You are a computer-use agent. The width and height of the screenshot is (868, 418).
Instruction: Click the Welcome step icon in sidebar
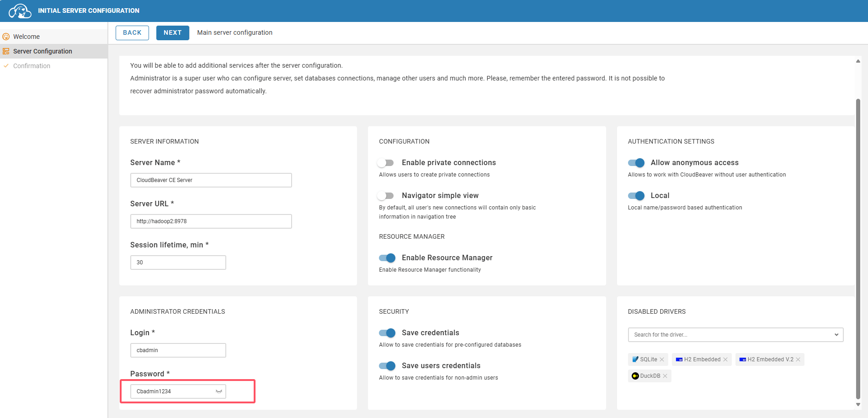click(x=6, y=37)
